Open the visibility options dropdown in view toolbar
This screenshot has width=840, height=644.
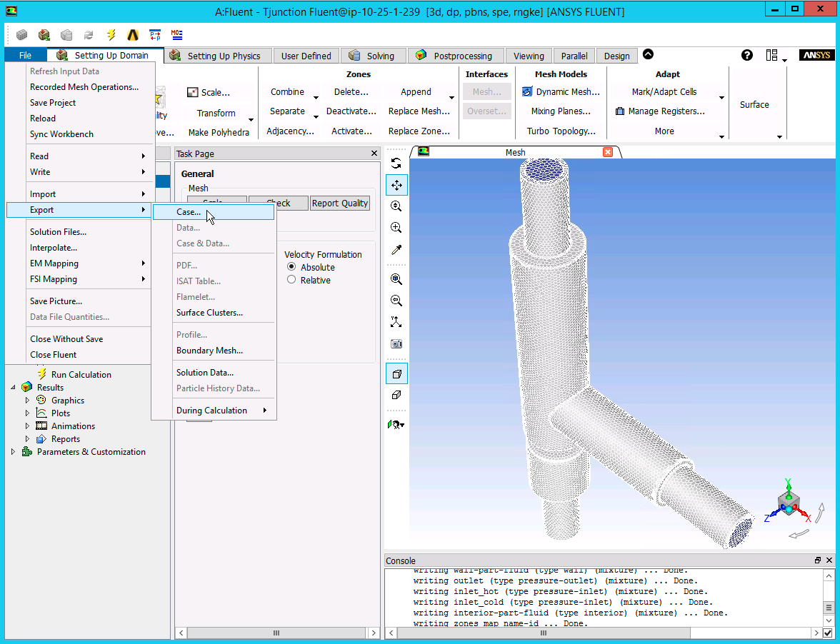pyautogui.click(x=396, y=425)
